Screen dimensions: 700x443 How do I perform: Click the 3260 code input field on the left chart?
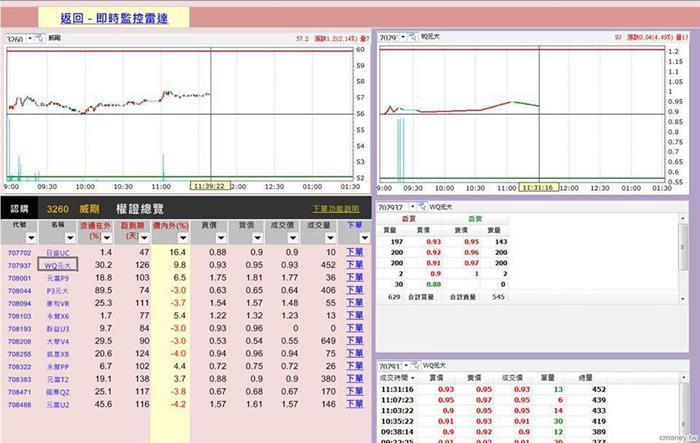[x=16, y=39]
